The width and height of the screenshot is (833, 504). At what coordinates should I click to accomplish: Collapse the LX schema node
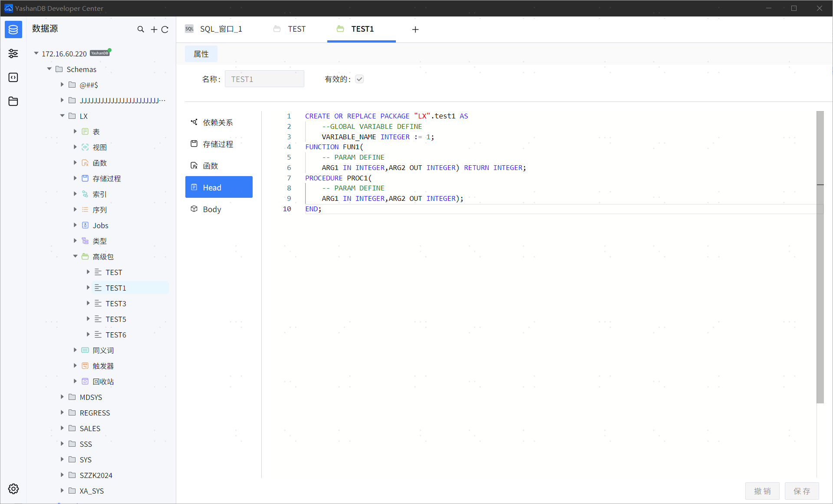(x=63, y=116)
